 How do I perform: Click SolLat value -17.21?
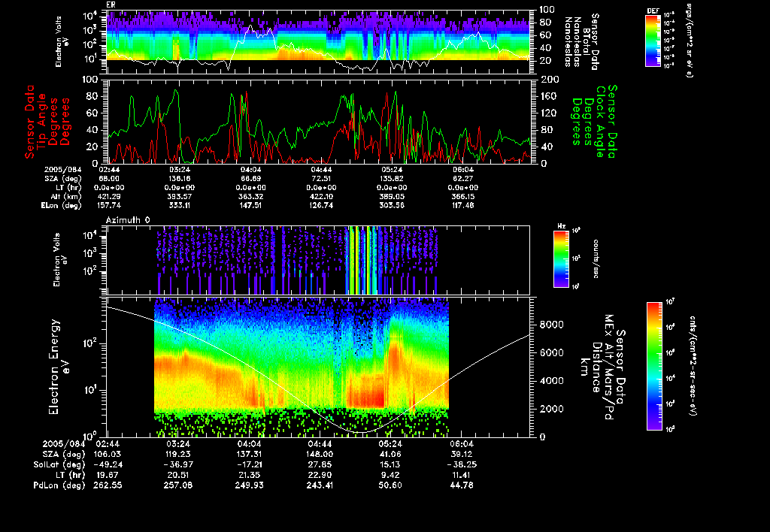point(249,465)
